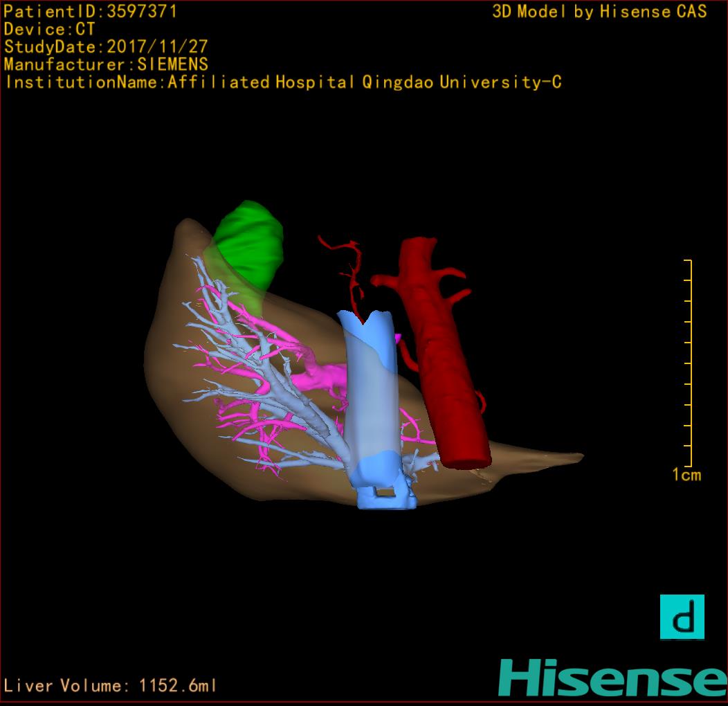Image resolution: width=728 pixels, height=706 pixels.
Task: Select the Device:CT text
Action: (x=50, y=29)
